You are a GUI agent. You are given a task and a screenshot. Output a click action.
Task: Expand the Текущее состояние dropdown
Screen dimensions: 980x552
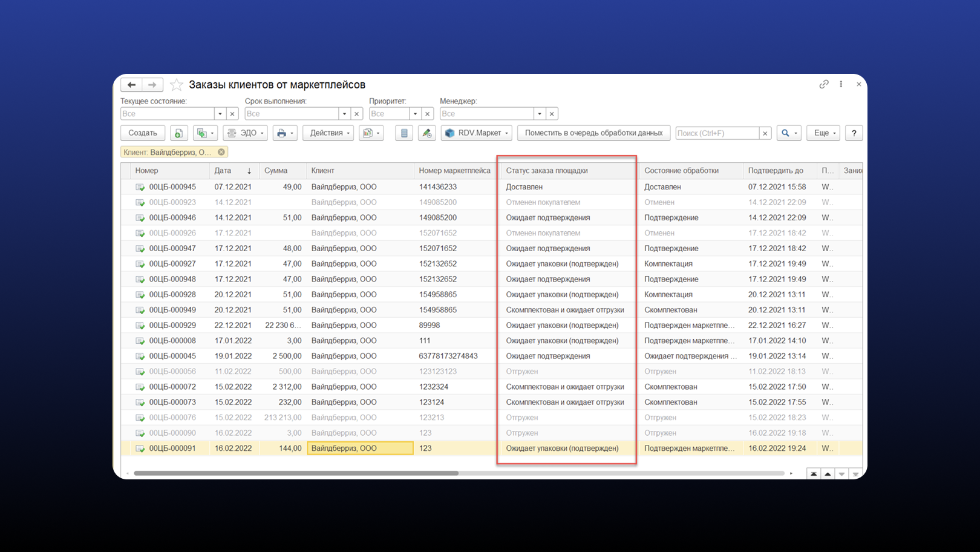(220, 114)
